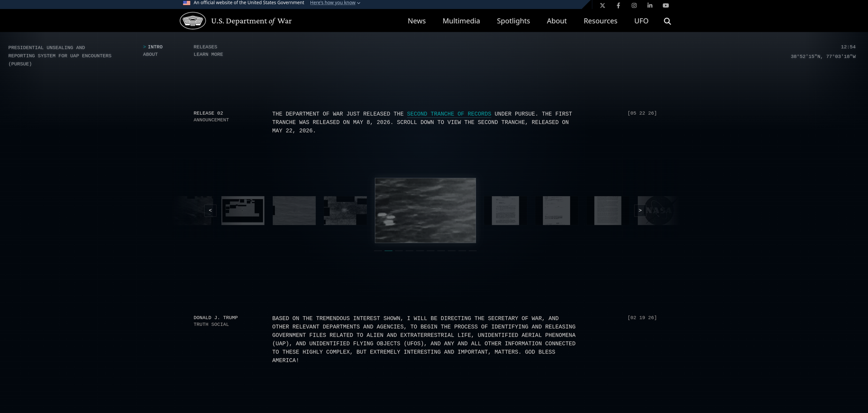Screen dimensions: 868x413
Task: Jump to the RELEASES section
Action: pyautogui.click(x=205, y=47)
